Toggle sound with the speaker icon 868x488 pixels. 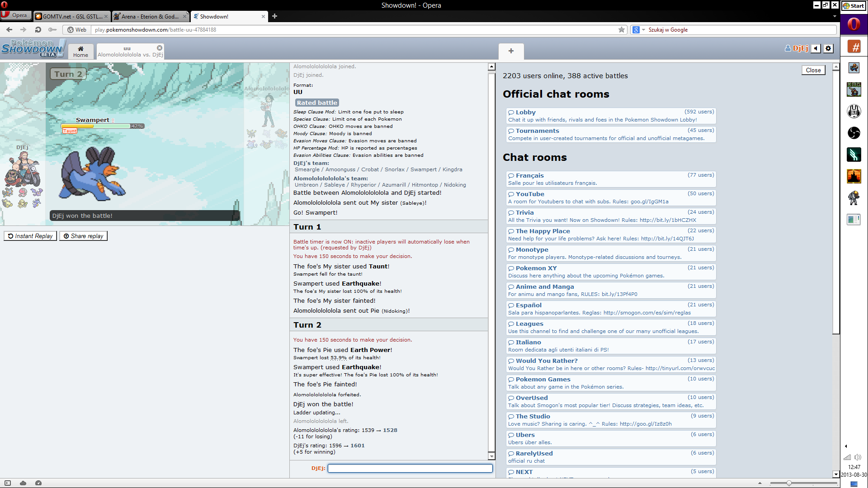[x=816, y=48]
